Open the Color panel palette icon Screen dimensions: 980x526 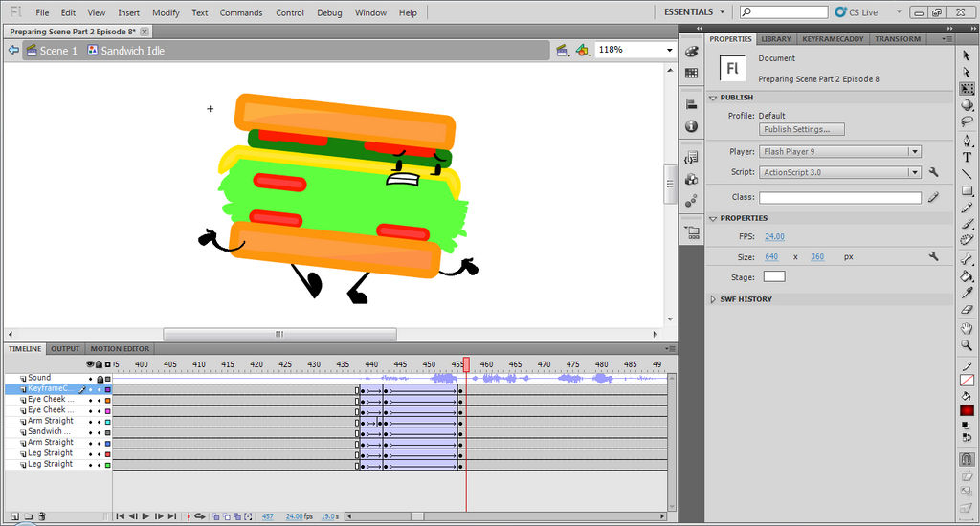tap(691, 52)
